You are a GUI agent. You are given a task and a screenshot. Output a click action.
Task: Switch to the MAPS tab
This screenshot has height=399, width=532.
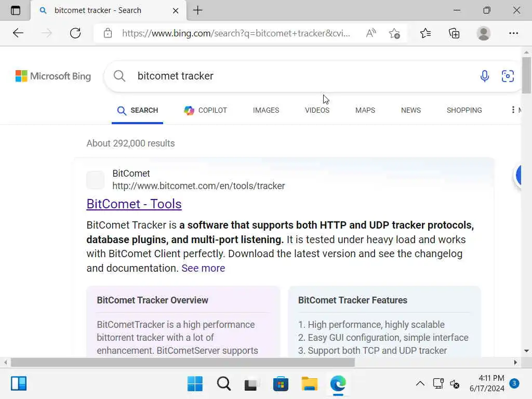point(365,110)
